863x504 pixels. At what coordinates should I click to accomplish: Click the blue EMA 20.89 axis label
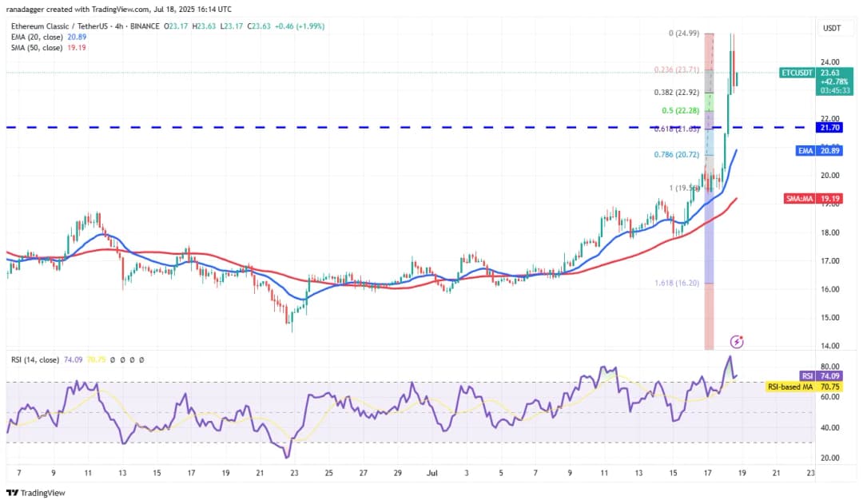(818, 150)
